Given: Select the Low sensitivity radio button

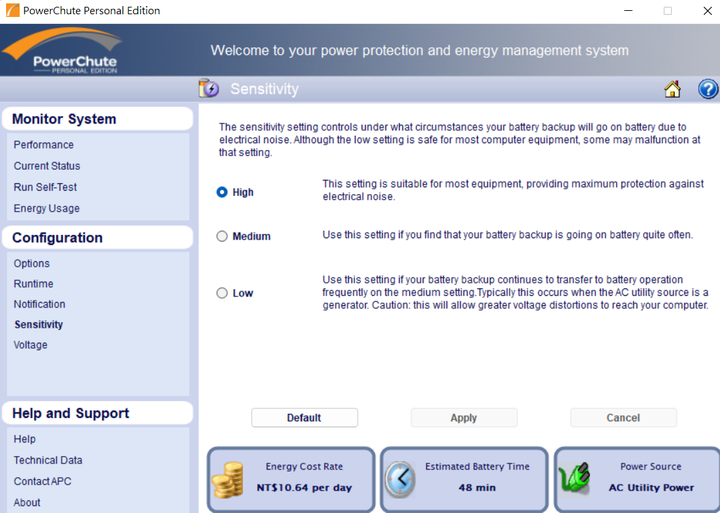Looking at the screenshot, I should click(x=222, y=293).
